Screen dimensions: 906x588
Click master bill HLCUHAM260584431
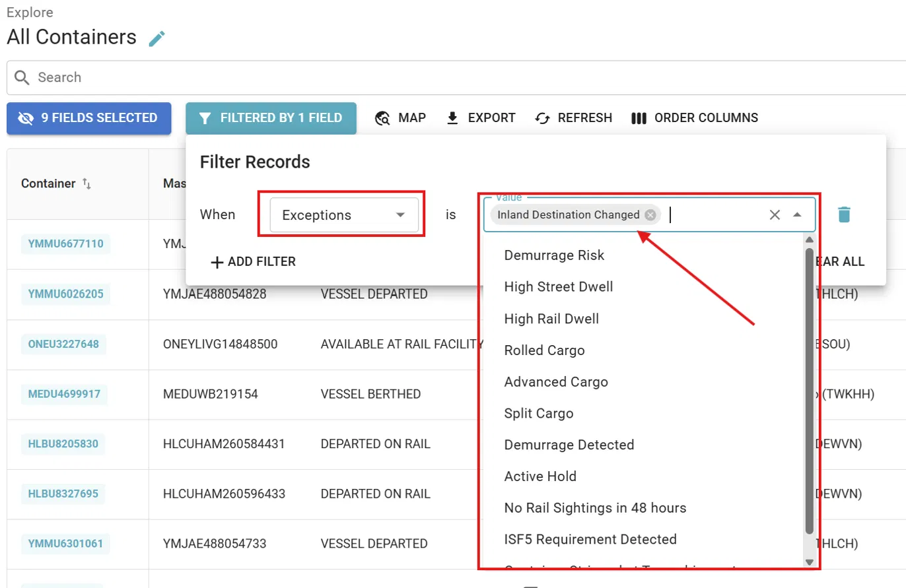click(x=224, y=444)
